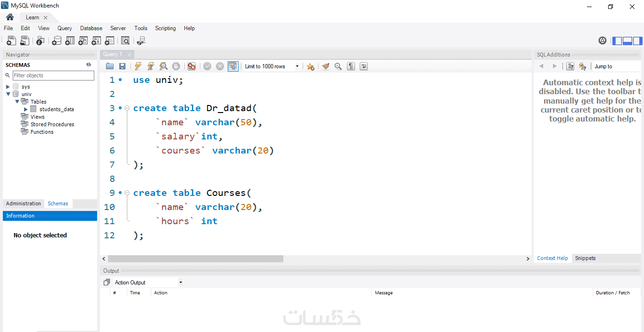Switch to the Administration tab

click(24, 203)
